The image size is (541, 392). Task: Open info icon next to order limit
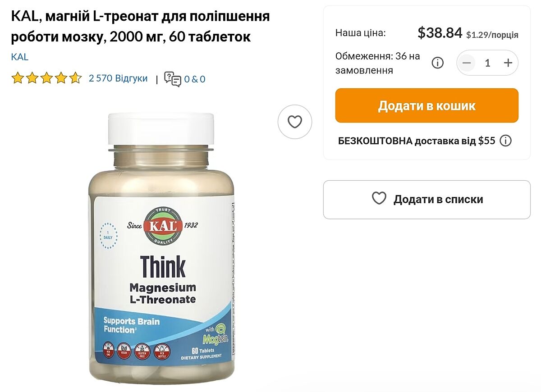pyautogui.click(x=438, y=63)
